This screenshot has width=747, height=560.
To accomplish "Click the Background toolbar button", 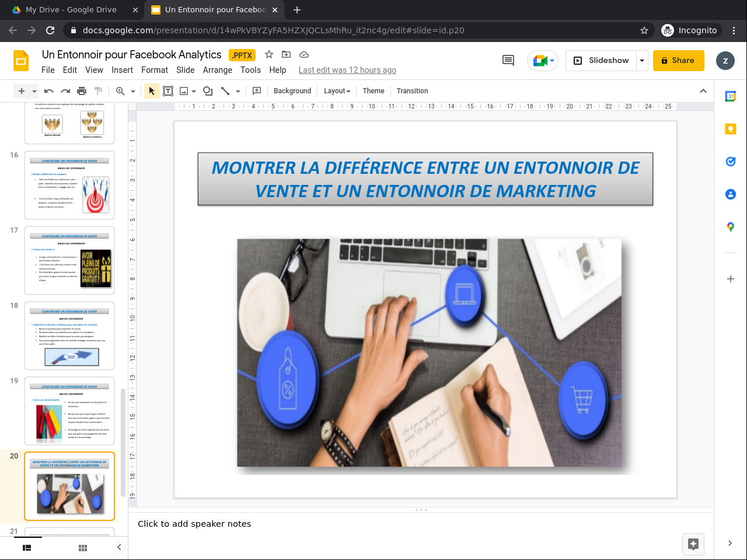I will pos(292,91).
